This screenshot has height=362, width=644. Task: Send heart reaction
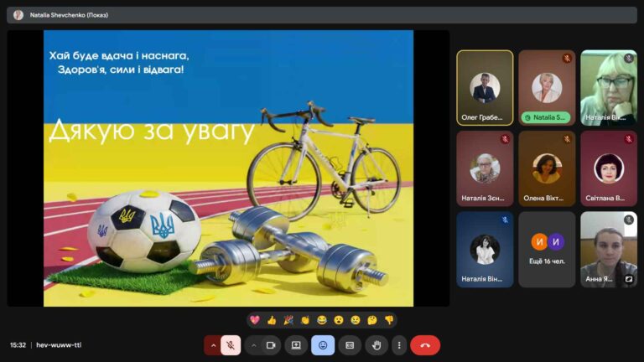[x=255, y=320]
